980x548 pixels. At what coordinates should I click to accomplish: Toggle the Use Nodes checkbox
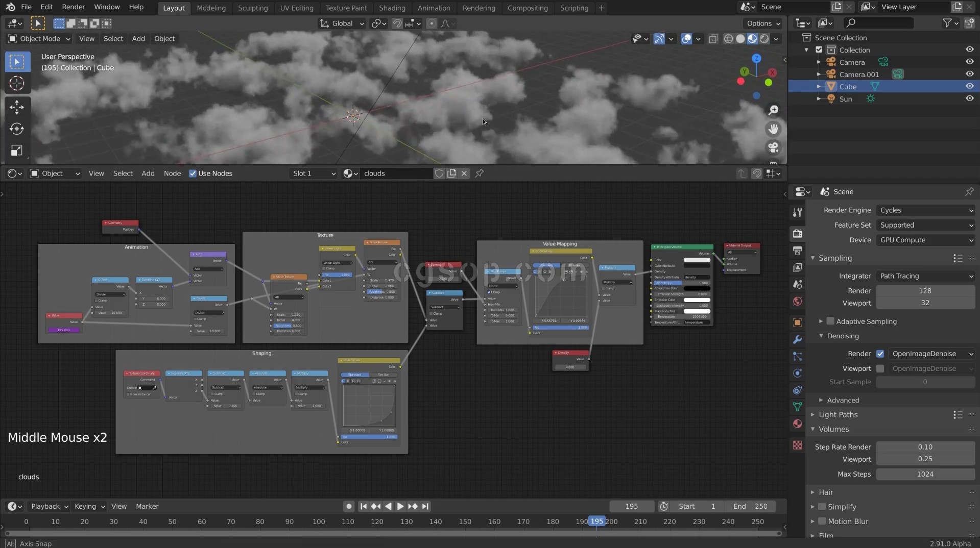click(x=193, y=173)
